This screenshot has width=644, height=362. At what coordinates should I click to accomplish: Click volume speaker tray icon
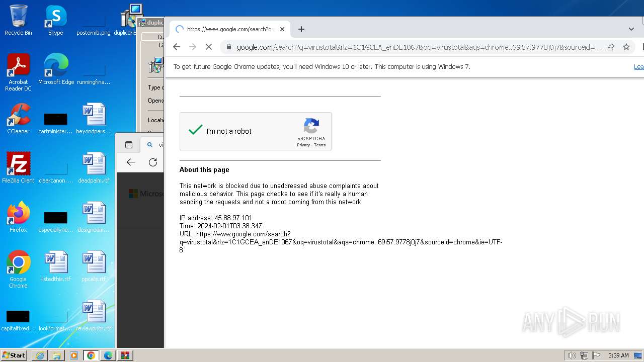coord(572,355)
